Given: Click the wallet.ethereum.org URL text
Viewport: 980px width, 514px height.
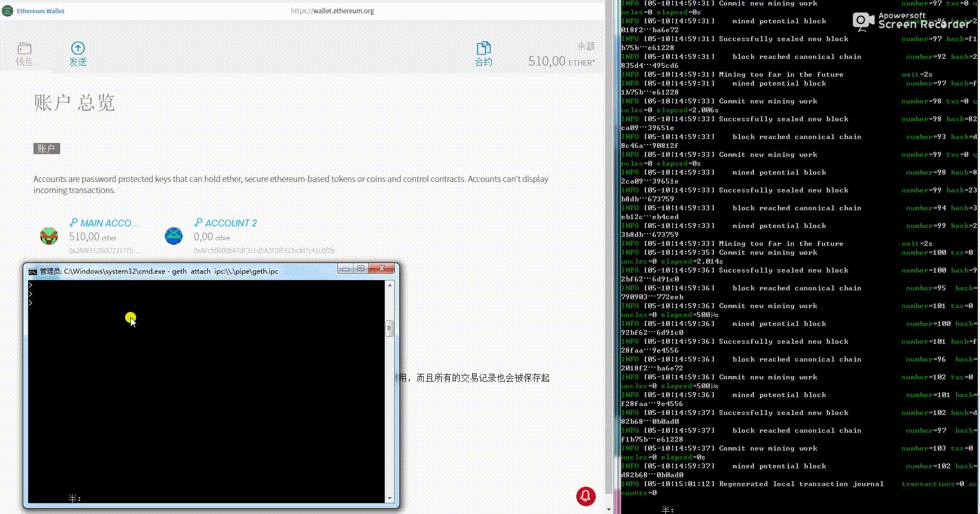Looking at the screenshot, I should (x=332, y=11).
